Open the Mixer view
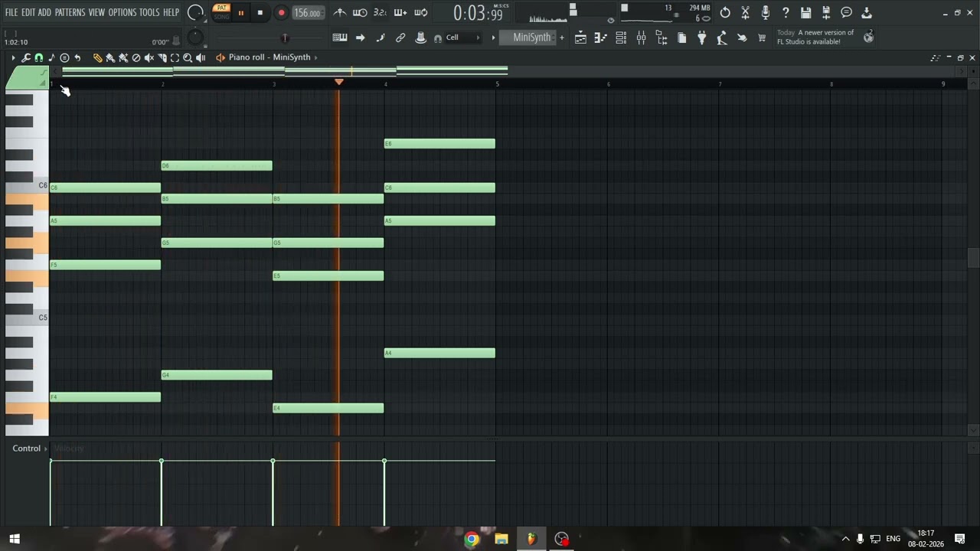Screen dimensions: 980x551 point(641,37)
